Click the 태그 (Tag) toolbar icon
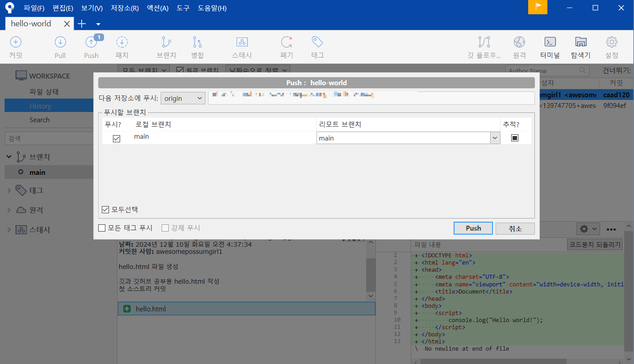 coord(317,42)
